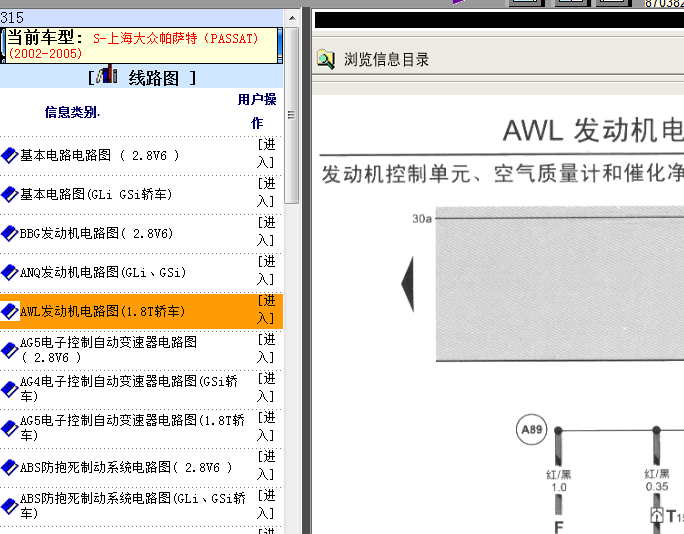Open AG4电子控制自动变速器电路图(GSi轿车)

tap(129, 389)
